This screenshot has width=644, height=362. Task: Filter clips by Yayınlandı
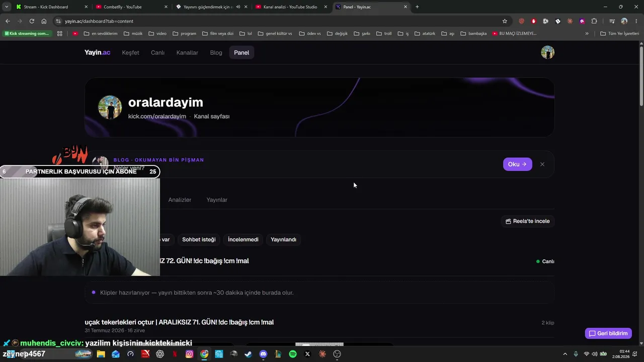pyautogui.click(x=283, y=239)
